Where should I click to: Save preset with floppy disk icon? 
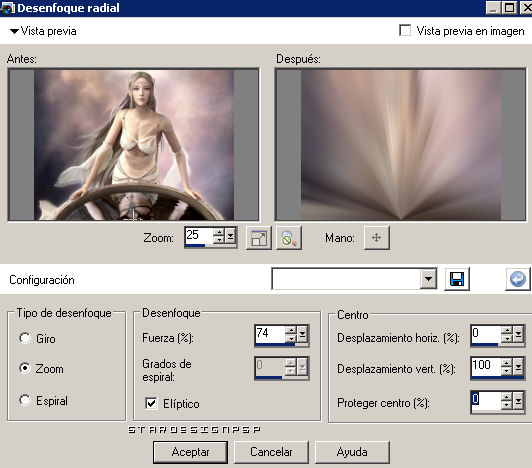click(457, 279)
